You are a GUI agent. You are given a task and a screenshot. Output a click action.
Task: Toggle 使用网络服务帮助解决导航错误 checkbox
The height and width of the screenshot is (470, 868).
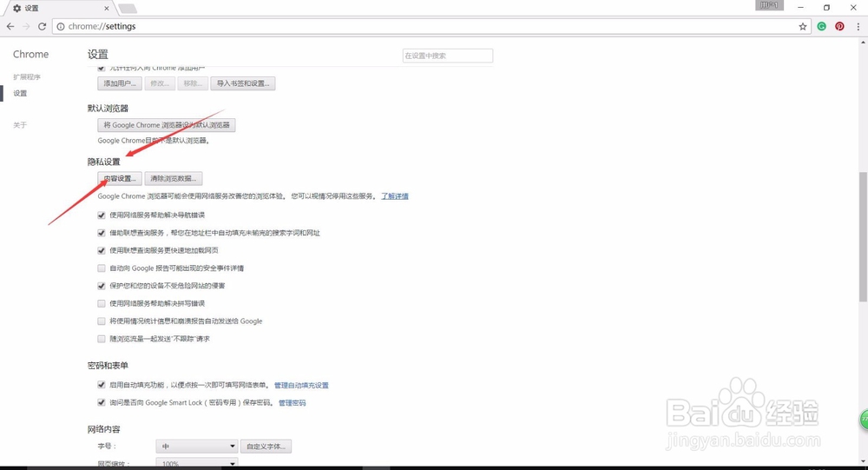pos(102,215)
